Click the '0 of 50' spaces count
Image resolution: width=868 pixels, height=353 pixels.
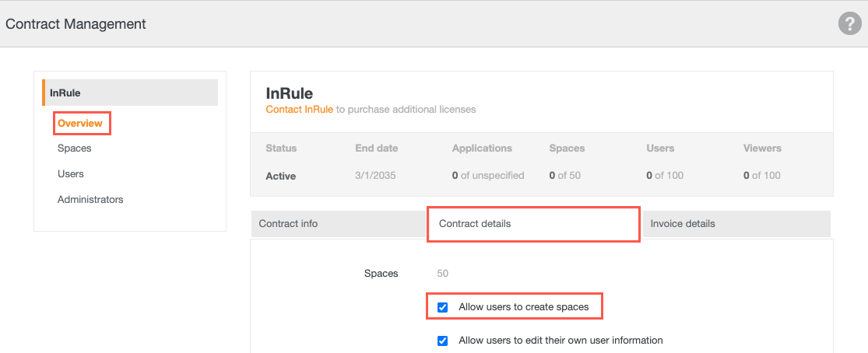tap(564, 176)
